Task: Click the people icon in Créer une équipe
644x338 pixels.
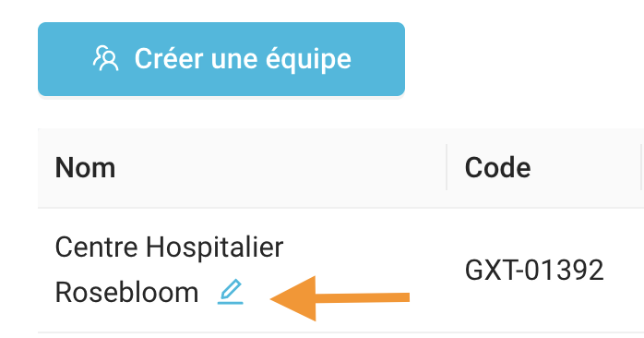Action: pos(106,59)
